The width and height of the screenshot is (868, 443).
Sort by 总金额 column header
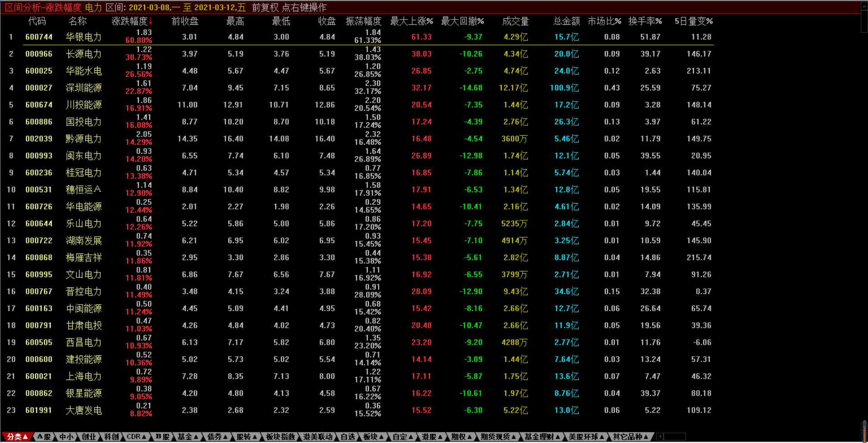pyautogui.click(x=566, y=21)
